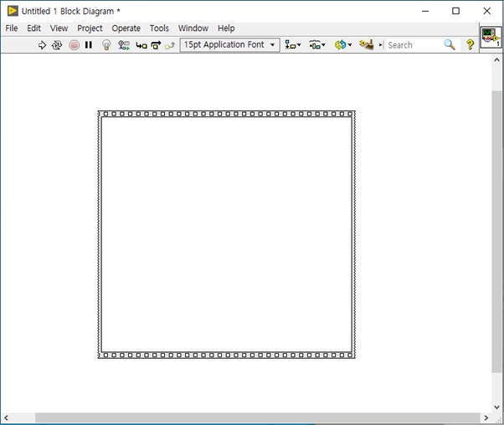Click the Step Over button
504x425 pixels.
click(x=156, y=45)
